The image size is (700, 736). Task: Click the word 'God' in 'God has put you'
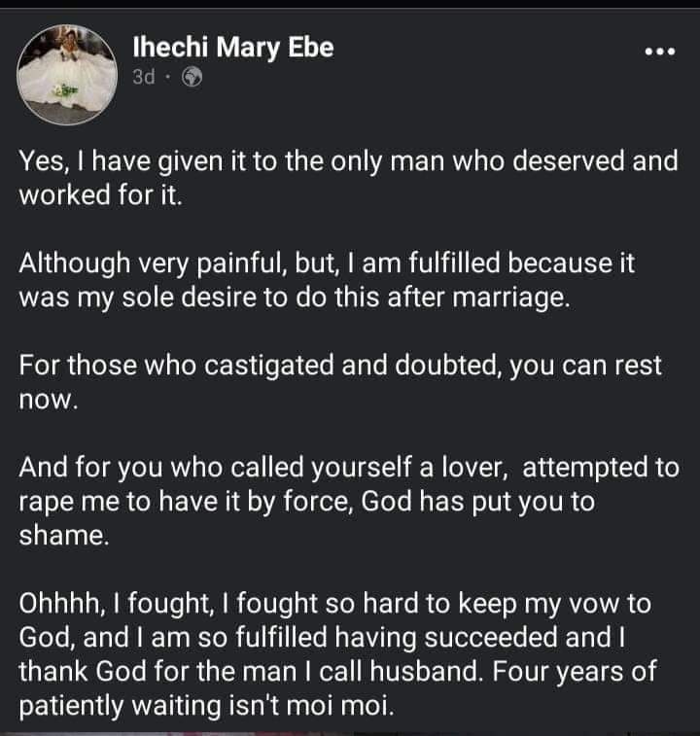tap(386, 502)
